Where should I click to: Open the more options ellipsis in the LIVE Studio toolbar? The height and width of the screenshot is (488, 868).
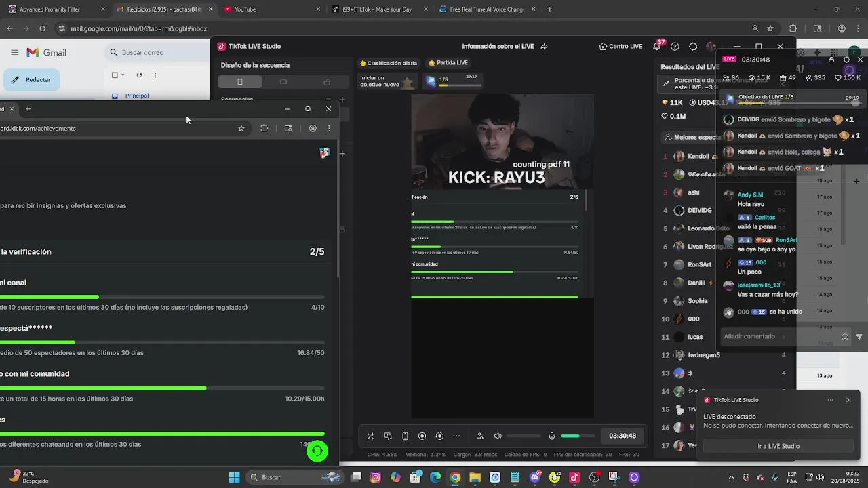click(456, 436)
